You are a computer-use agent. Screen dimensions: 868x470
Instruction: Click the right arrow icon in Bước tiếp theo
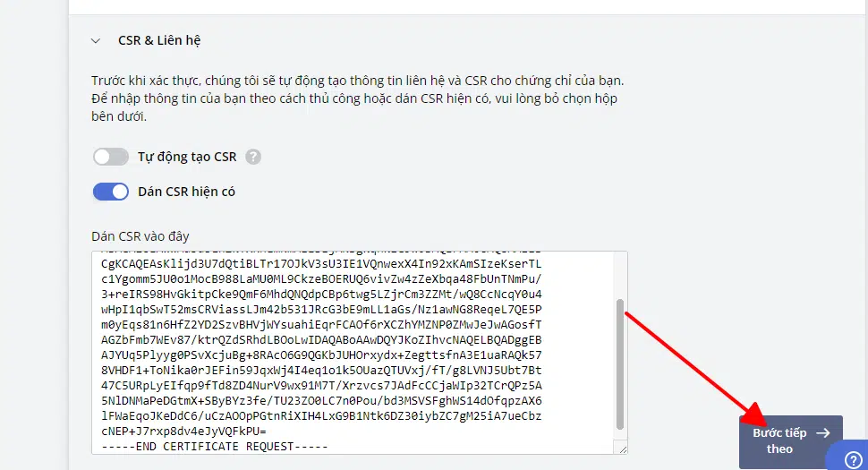coord(823,433)
